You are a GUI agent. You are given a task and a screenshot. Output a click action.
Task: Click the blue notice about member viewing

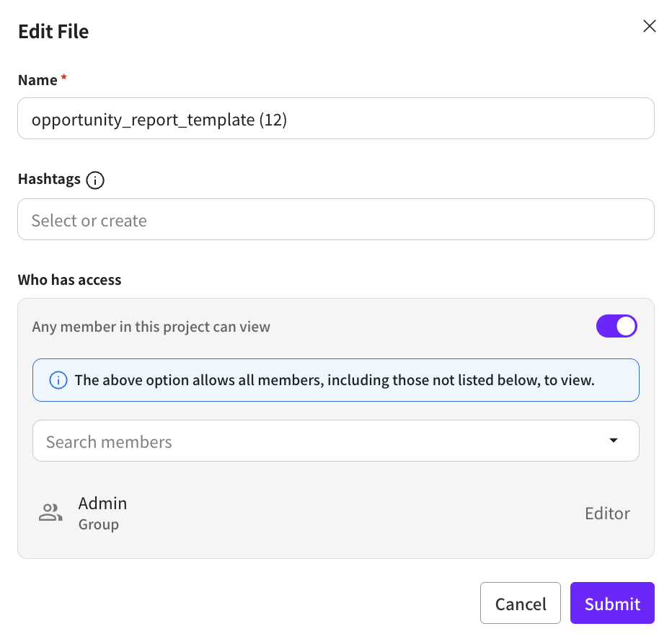tap(335, 380)
